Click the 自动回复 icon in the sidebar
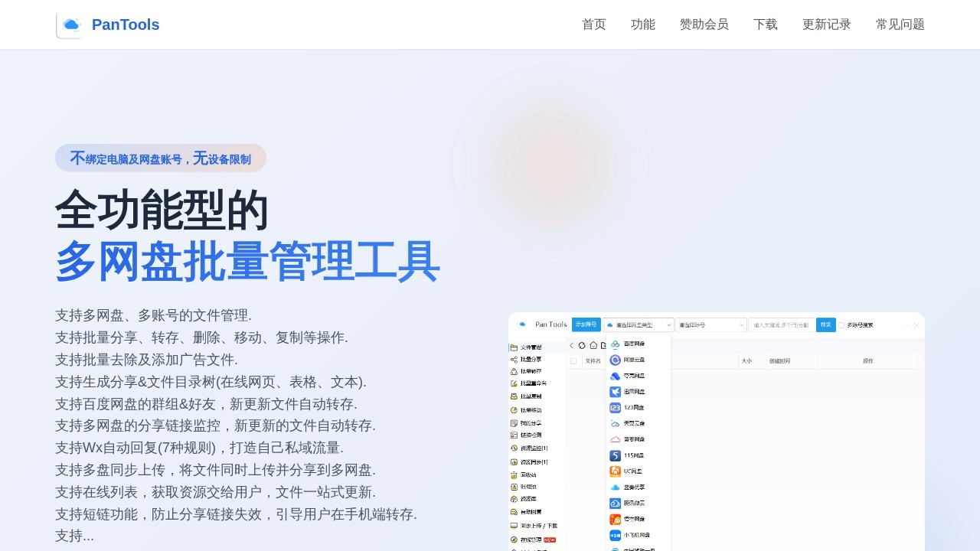980x551 pixels. tap(514, 511)
